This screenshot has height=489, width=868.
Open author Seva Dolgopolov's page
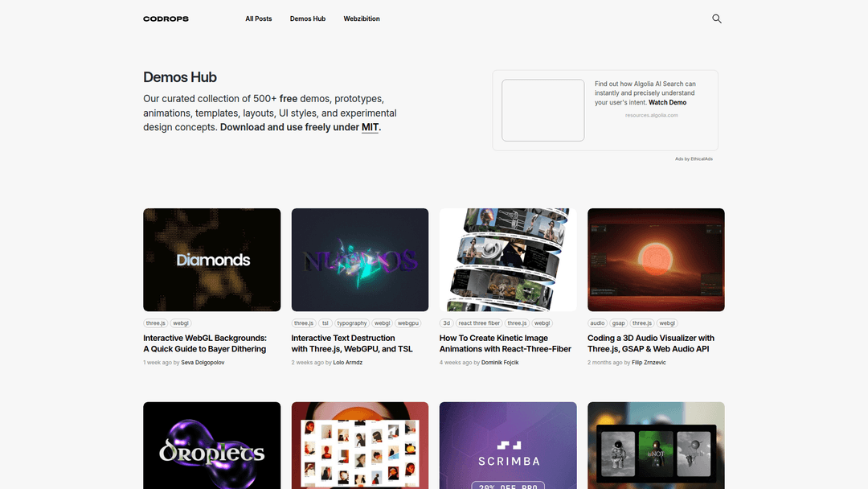(203, 363)
